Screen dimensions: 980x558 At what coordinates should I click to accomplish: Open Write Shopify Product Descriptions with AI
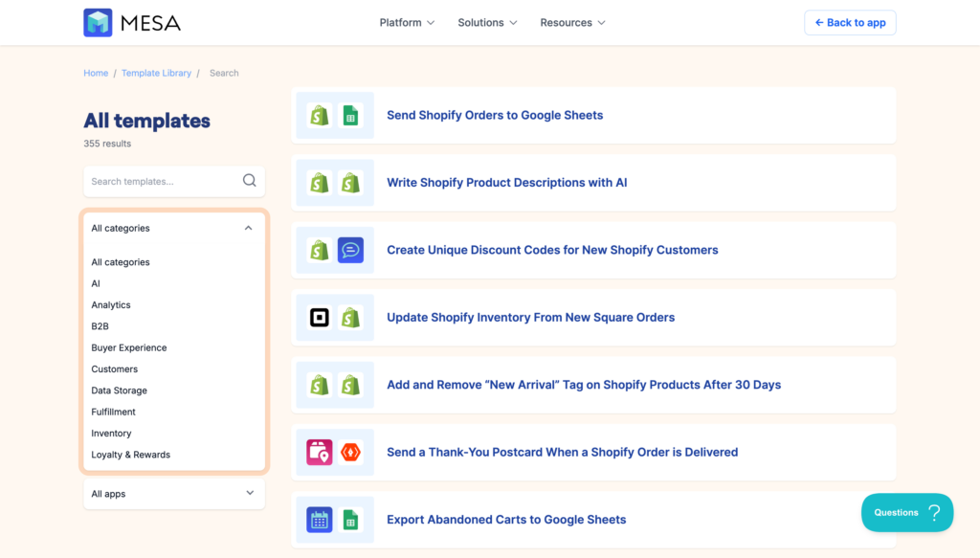[x=506, y=183]
